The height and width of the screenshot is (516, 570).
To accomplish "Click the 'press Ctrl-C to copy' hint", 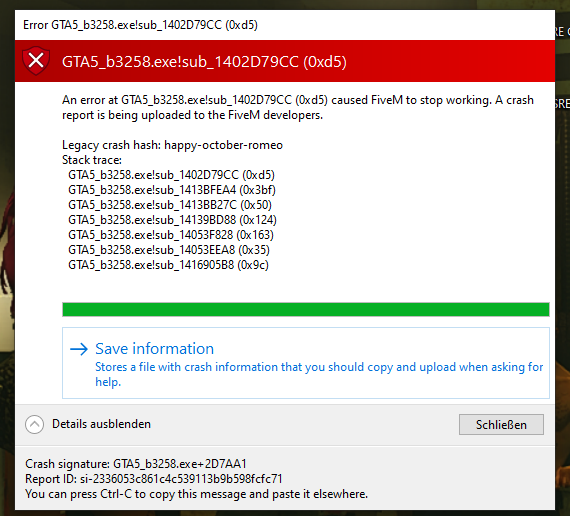I will 197,494.
